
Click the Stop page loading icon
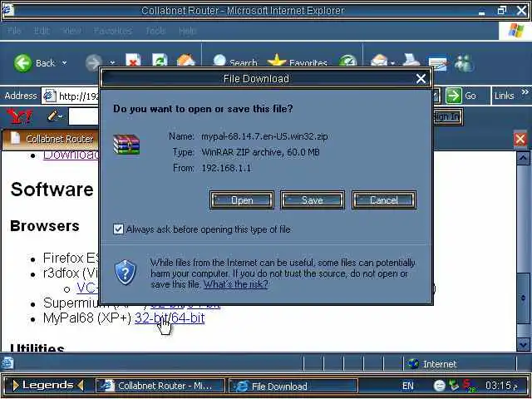(133, 61)
